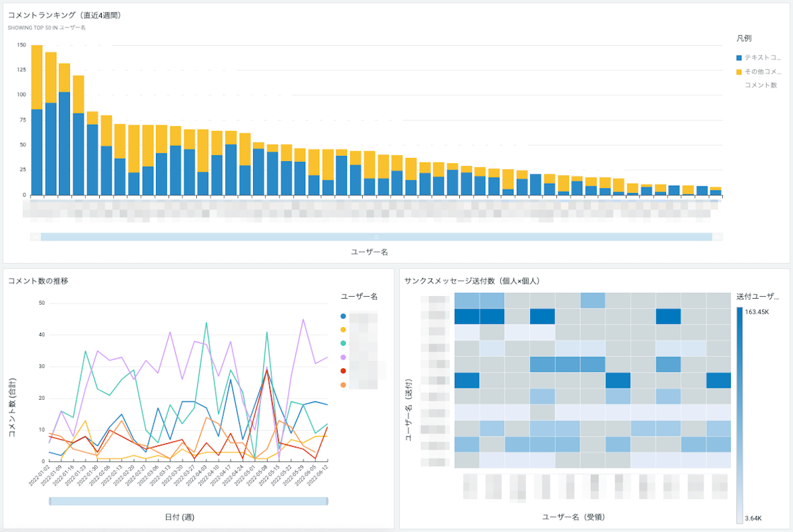Viewport: 793px width, 532px height.
Task: Click the 40 value on line chart axis
Action: (42, 334)
